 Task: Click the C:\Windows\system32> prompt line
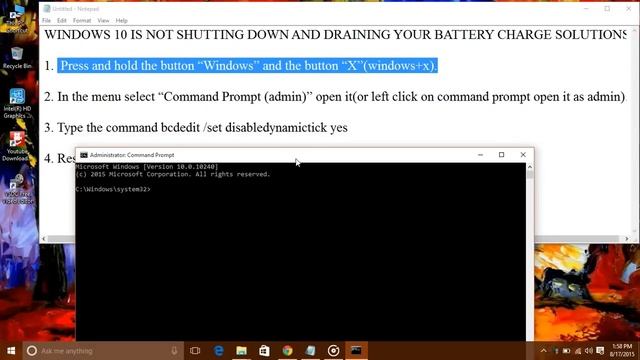tap(113, 189)
